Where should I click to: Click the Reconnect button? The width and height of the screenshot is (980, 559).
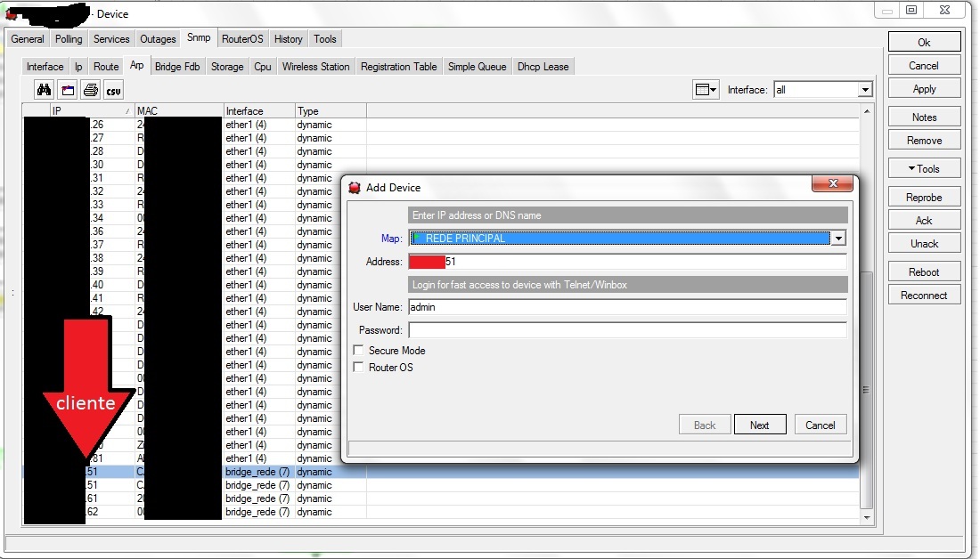click(924, 295)
